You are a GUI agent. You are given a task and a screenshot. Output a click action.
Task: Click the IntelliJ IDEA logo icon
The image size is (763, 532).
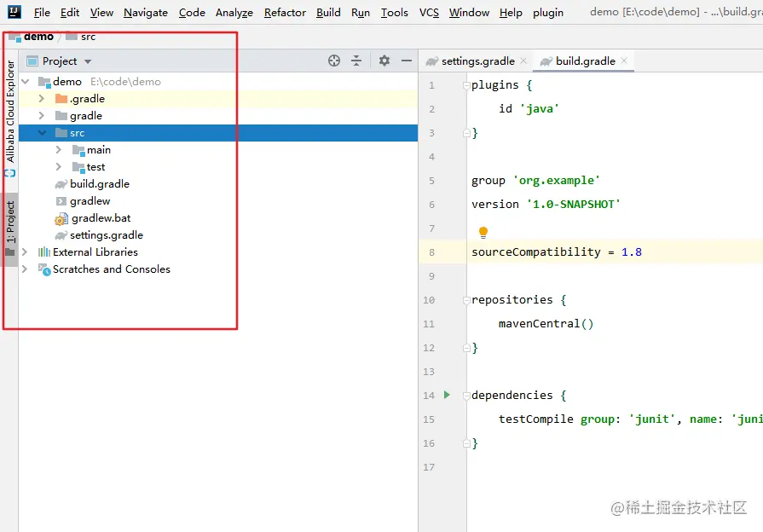click(x=14, y=12)
